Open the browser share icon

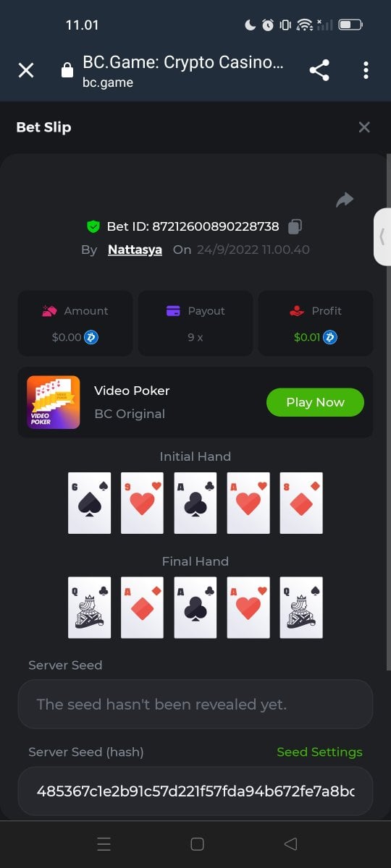319,70
